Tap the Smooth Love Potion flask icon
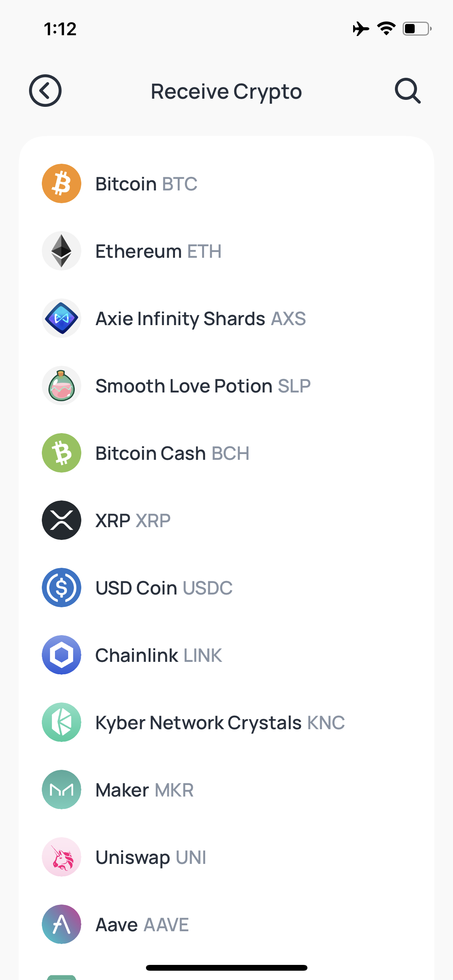453x980 pixels. [61, 385]
